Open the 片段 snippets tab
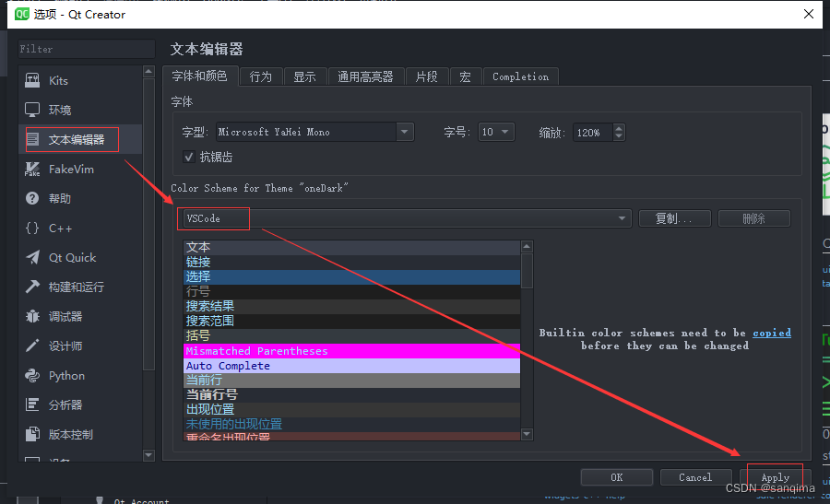 point(427,76)
